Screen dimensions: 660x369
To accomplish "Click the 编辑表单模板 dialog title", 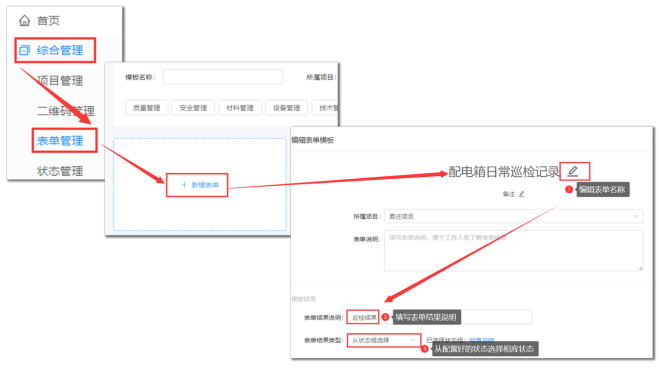I will 313,140.
